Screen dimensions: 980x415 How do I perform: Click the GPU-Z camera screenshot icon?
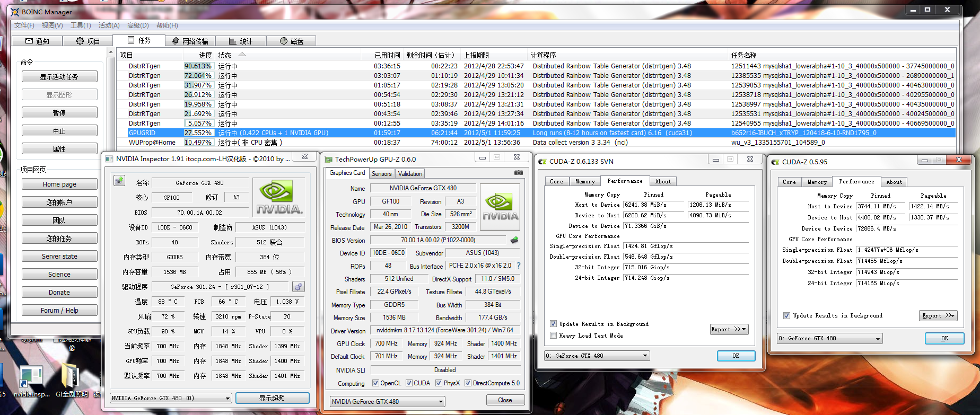tap(519, 173)
